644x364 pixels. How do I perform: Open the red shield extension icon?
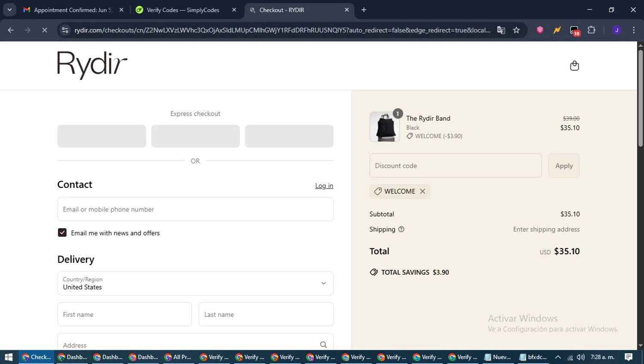tap(540, 30)
